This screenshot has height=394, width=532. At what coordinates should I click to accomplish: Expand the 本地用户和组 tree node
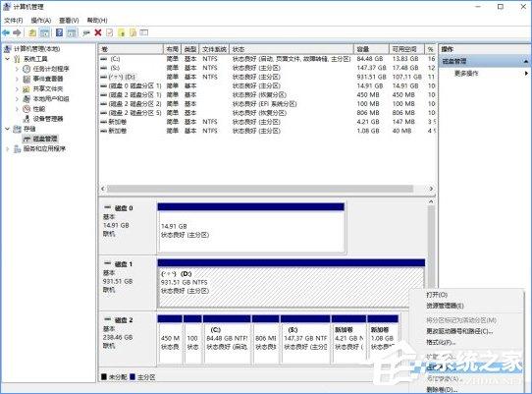(x=17, y=99)
